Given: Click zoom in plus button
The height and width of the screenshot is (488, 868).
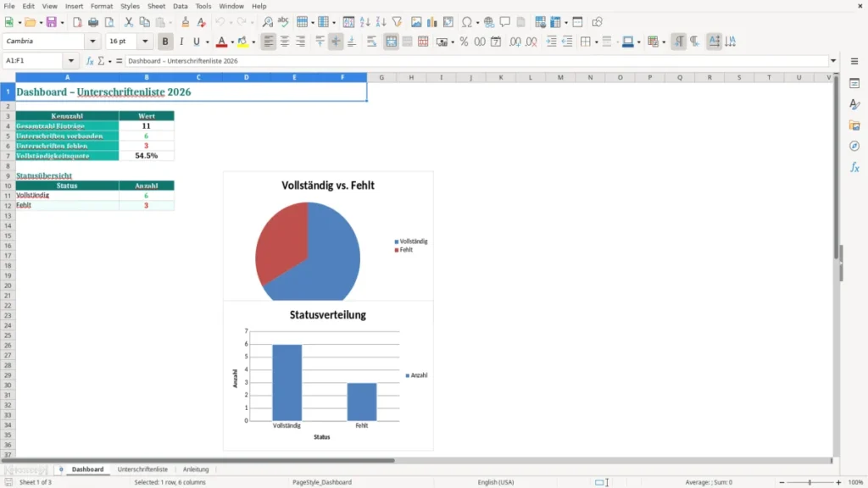Looking at the screenshot, I should point(838,482).
